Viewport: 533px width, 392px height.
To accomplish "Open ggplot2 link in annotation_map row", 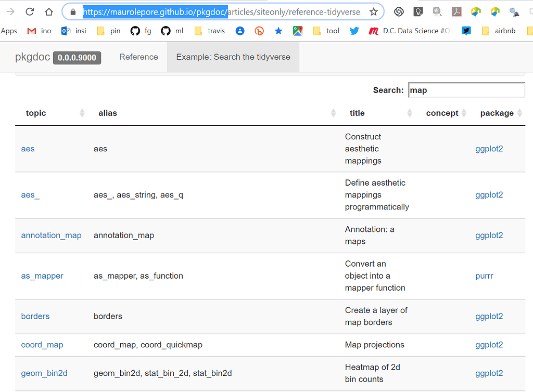I will coord(489,236).
